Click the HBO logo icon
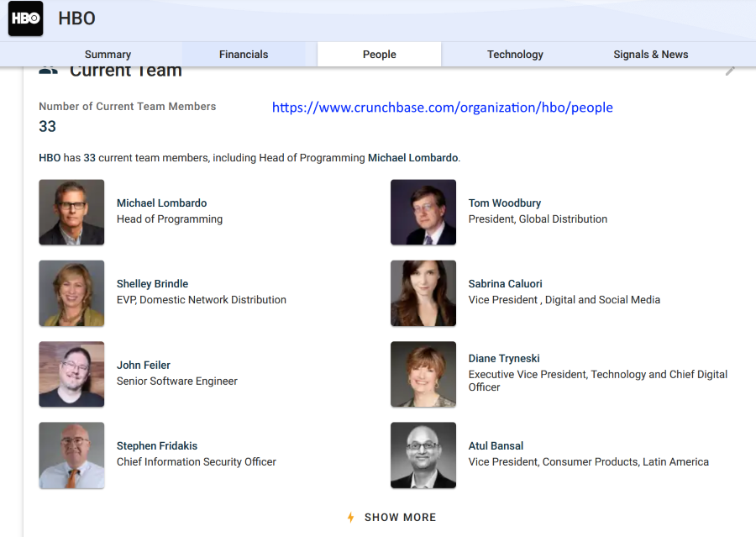This screenshot has width=756, height=537. pyautogui.click(x=25, y=18)
